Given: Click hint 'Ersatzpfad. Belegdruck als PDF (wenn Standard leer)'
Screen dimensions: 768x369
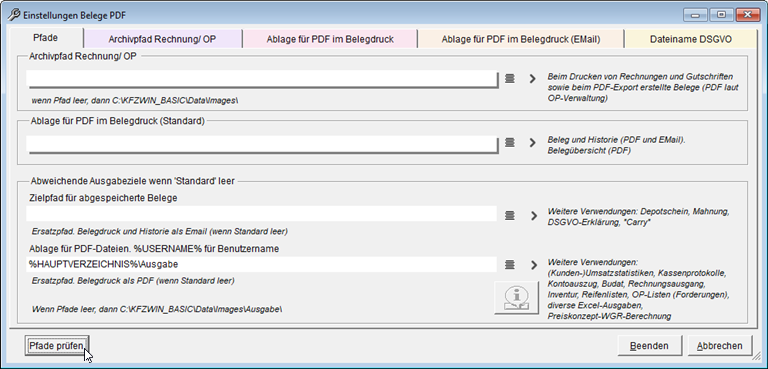Looking at the screenshot, I should [133, 281].
